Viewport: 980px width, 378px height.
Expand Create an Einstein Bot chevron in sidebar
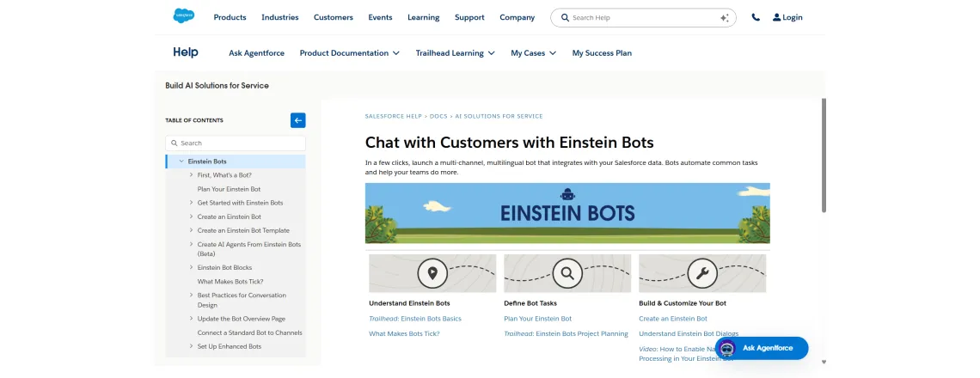tap(191, 216)
